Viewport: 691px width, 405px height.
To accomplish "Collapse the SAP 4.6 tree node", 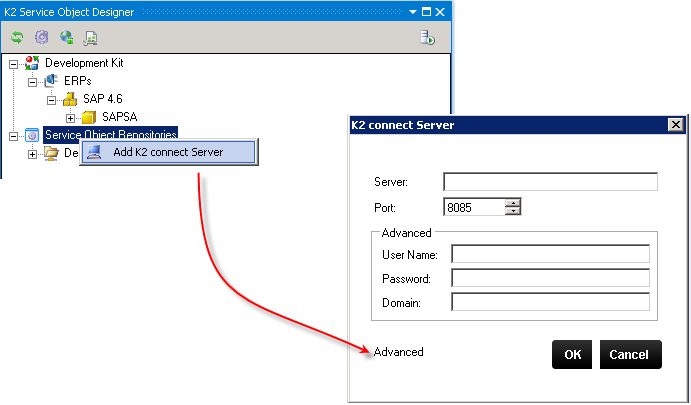I will [x=51, y=100].
